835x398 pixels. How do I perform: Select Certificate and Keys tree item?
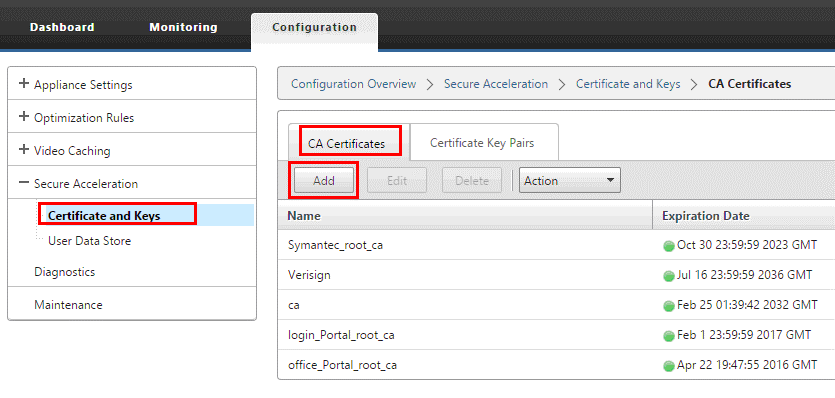pyautogui.click(x=104, y=215)
